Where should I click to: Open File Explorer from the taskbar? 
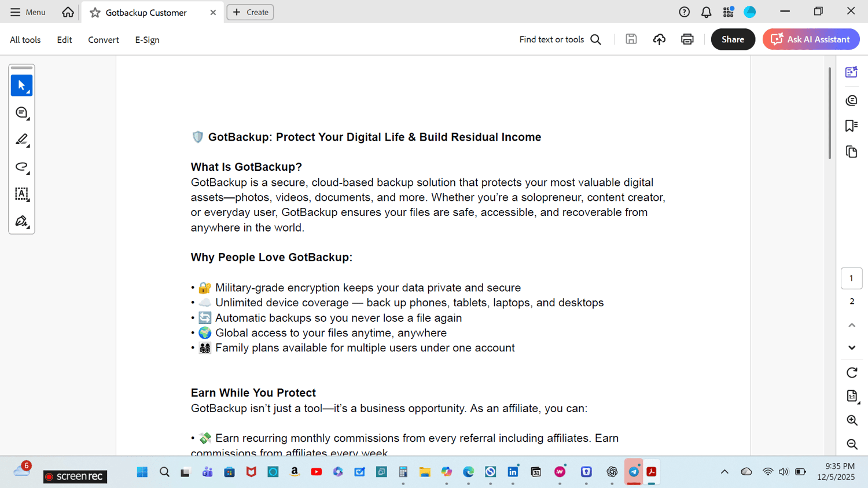(425, 472)
